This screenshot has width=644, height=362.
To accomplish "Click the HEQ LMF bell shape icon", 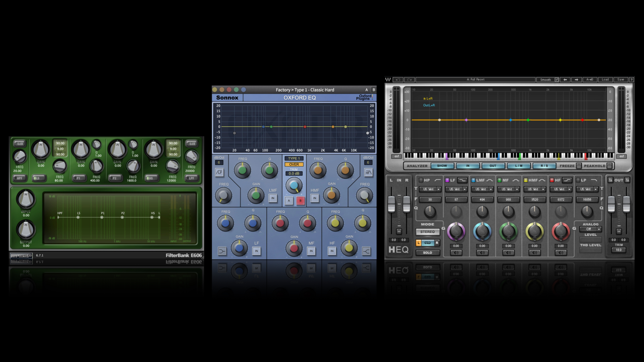I will pyautogui.click(x=490, y=180).
